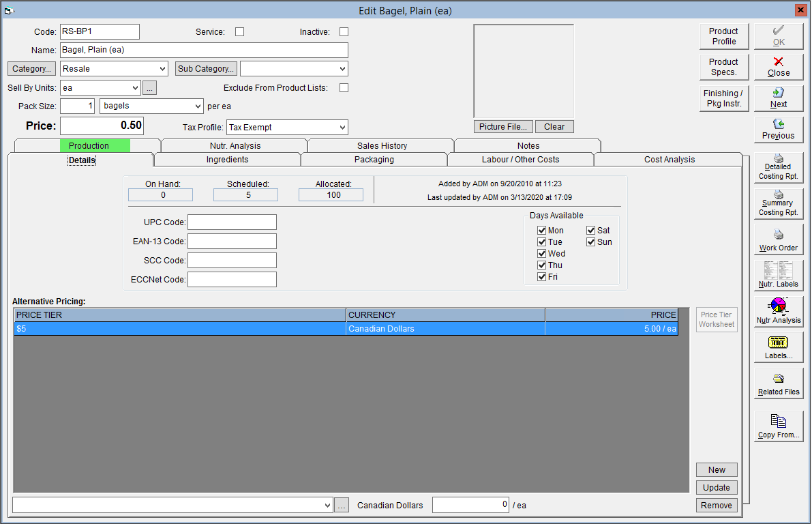Toggle the Service checkbox
The height and width of the screenshot is (524, 812).
240,32
